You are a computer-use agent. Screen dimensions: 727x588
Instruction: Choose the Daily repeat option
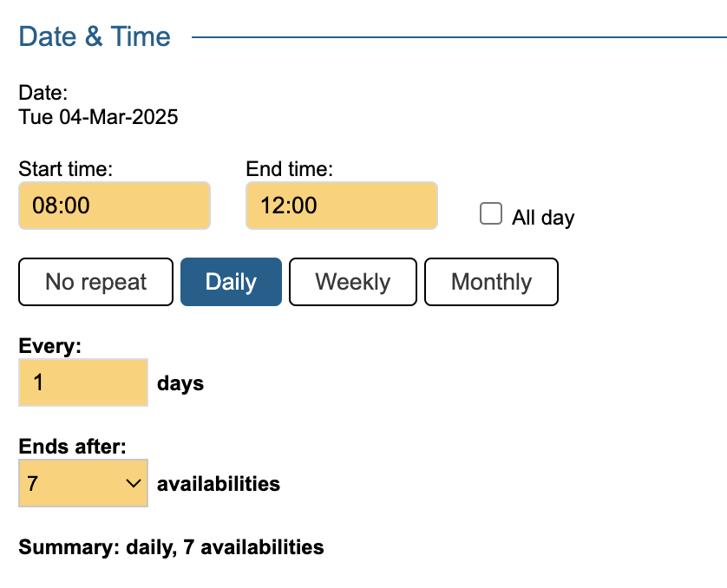(231, 282)
